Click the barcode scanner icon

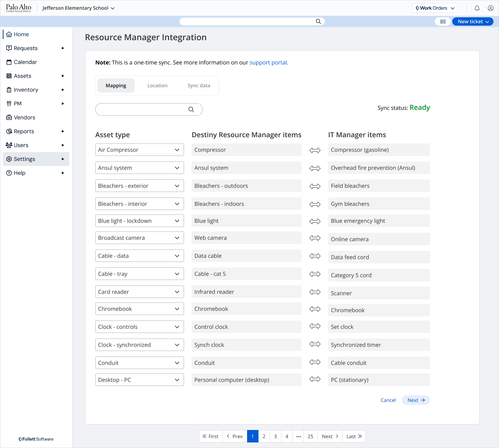click(x=443, y=21)
